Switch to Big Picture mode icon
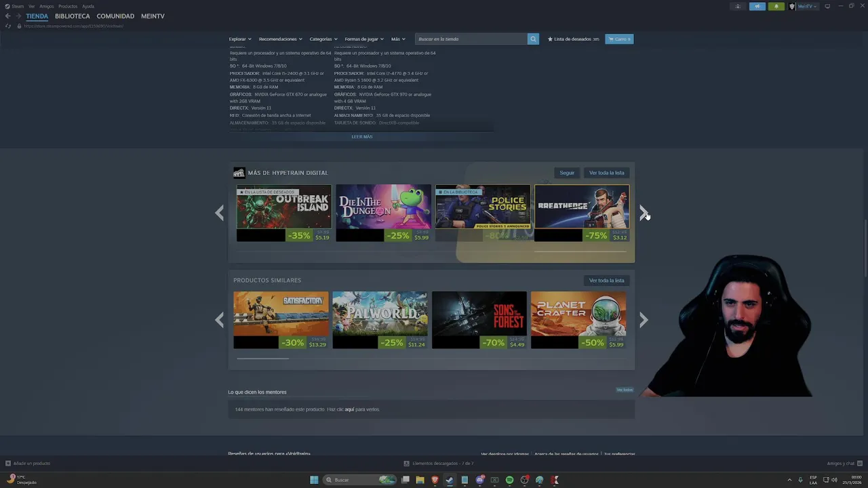868x488 pixels. (827, 6)
